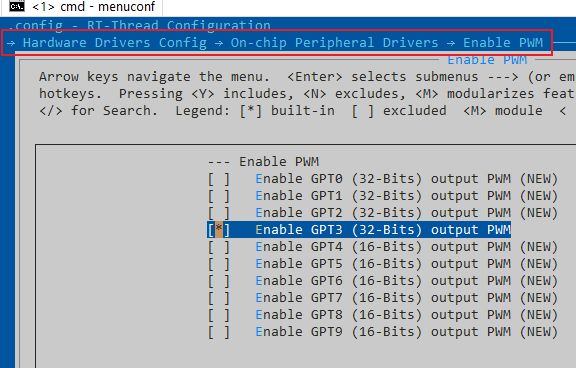Select Enable GPT3 (32-Bits) output PWM entry
576x368 pixels.
(x=359, y=230)
